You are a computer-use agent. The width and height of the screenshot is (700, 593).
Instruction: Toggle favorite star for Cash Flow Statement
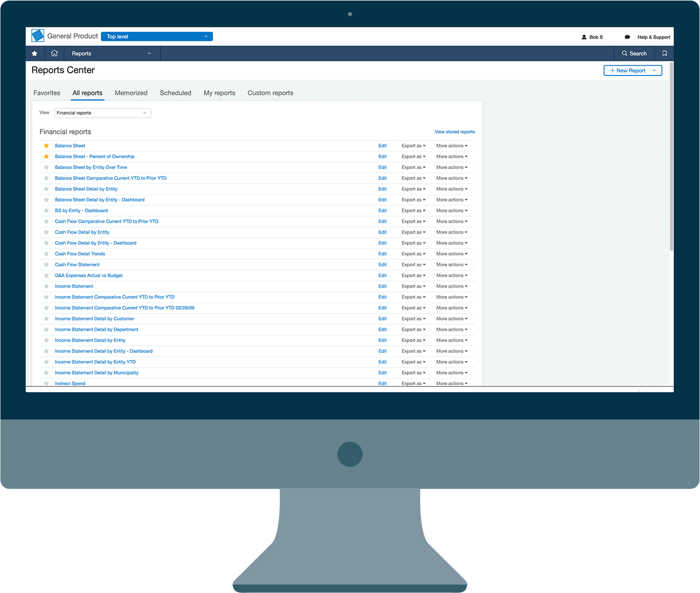click(x=46, y=265)
